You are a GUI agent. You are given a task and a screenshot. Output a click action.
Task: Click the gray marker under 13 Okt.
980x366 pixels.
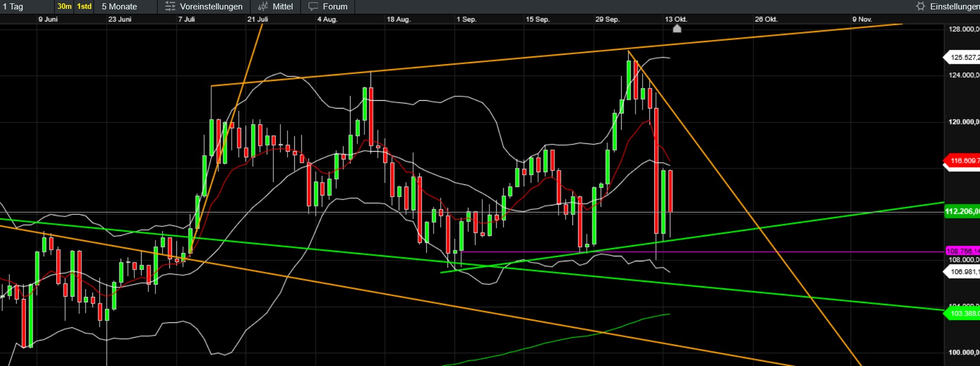[x=677, y=28]
